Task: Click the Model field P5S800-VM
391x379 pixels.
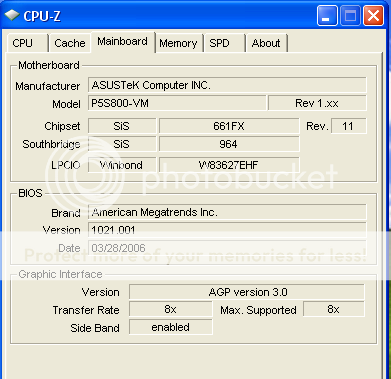Action: 177,103
